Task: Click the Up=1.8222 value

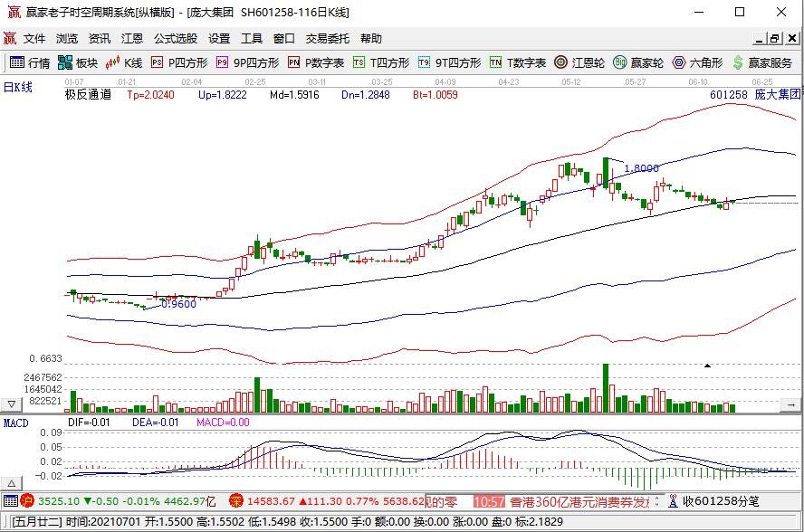Action: pyautogui.click(x=223, y=95)
